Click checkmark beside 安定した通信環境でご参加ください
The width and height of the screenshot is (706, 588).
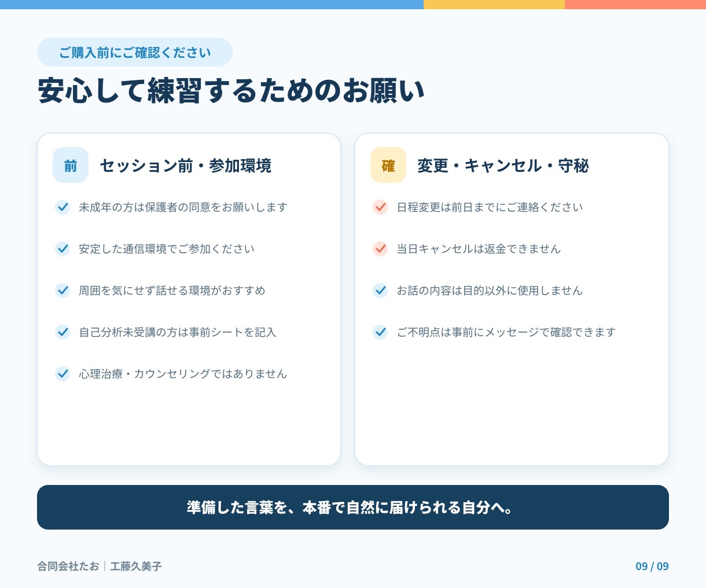(62, 248)
